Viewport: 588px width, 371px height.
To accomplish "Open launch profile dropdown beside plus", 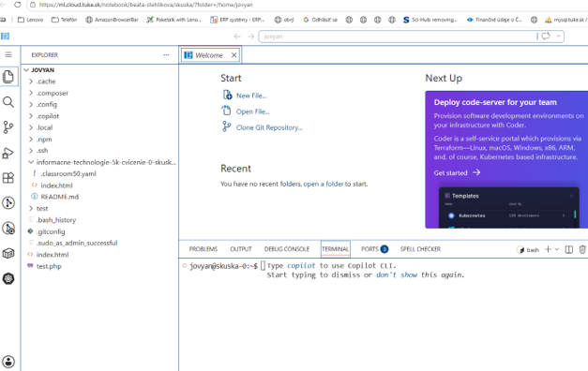I will tap(557, 249).
